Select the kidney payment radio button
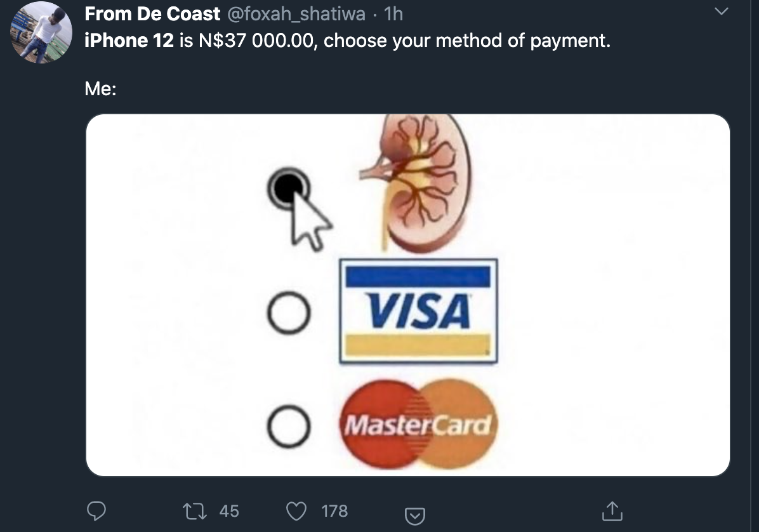The height and width of the screenshot is (532, 759). (x=289, y=189)
